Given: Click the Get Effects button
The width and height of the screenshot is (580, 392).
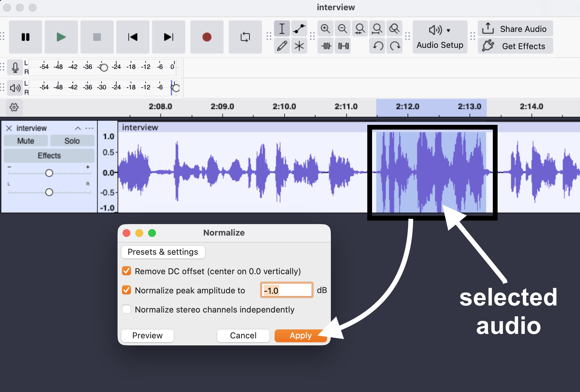Looking at the screenshot, I should (515, 46).
